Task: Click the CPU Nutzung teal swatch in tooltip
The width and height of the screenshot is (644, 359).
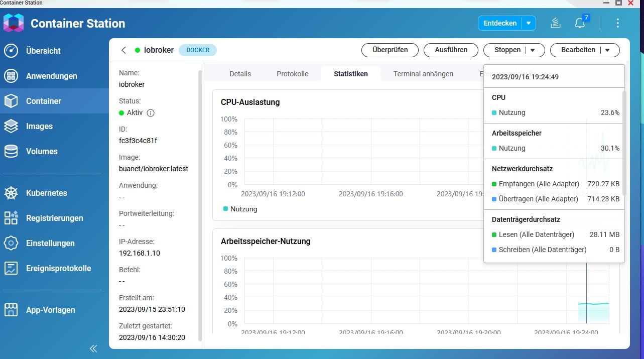Action: 494,113
